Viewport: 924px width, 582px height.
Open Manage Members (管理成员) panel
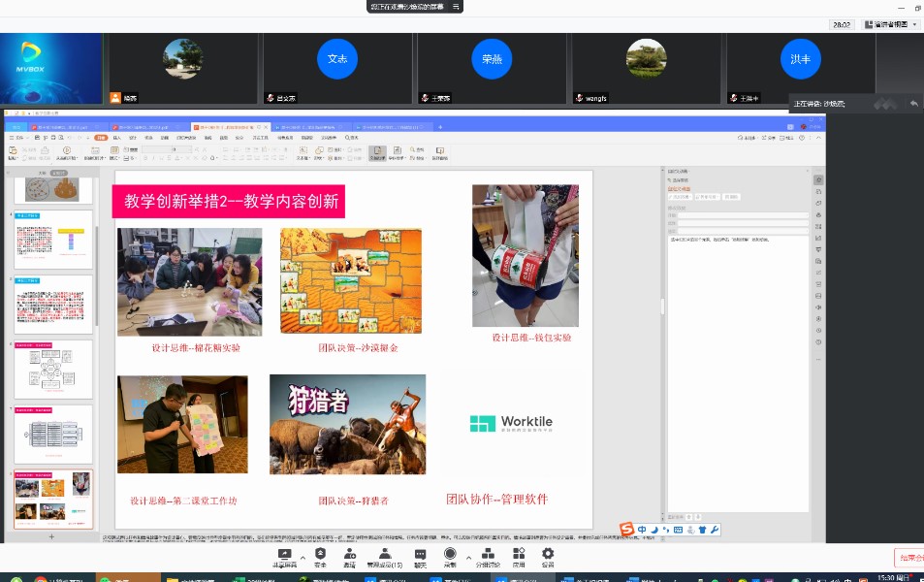385,555
